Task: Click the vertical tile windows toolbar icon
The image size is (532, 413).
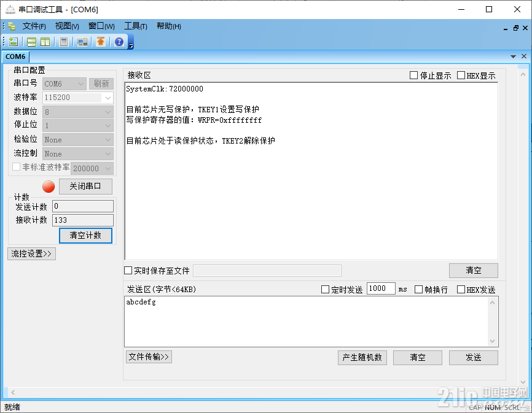Action: (x=45, y=42)
